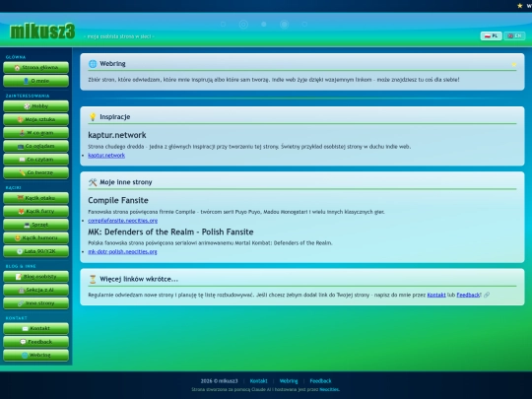Click the chain link icon after Feedback

(487, 295)
